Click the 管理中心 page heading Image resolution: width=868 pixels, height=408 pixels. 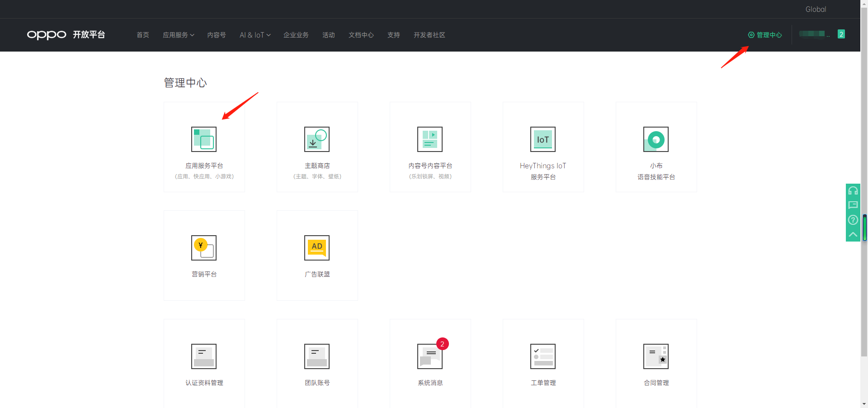coord(185,83)
